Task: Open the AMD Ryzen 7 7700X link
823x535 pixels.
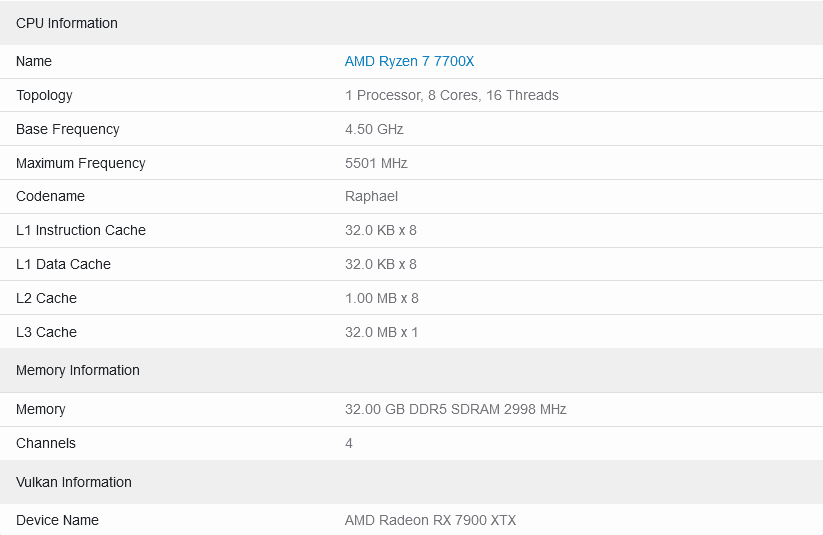Action: coord(409,61)
